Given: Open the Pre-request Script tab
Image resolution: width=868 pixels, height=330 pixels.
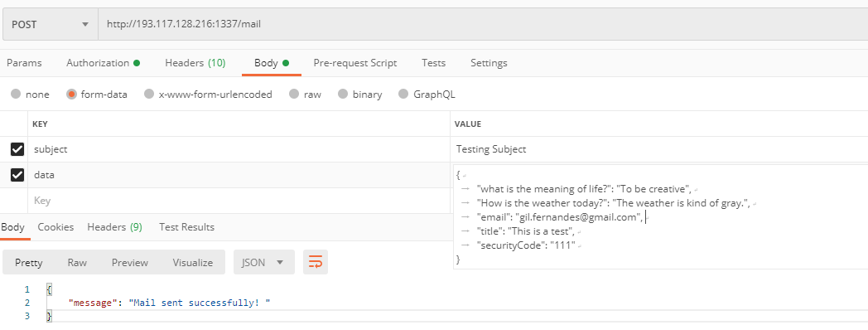Looking at the screenshot, I should (354, 63).
